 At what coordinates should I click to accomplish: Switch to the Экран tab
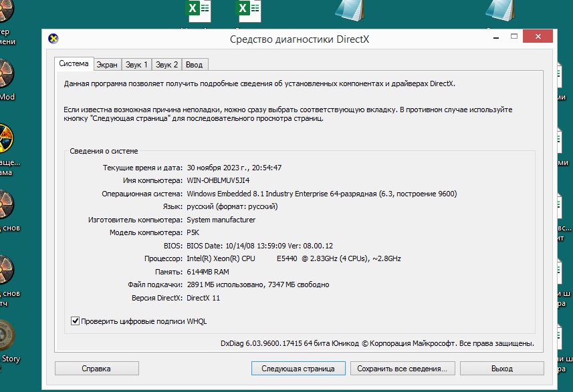107,65
